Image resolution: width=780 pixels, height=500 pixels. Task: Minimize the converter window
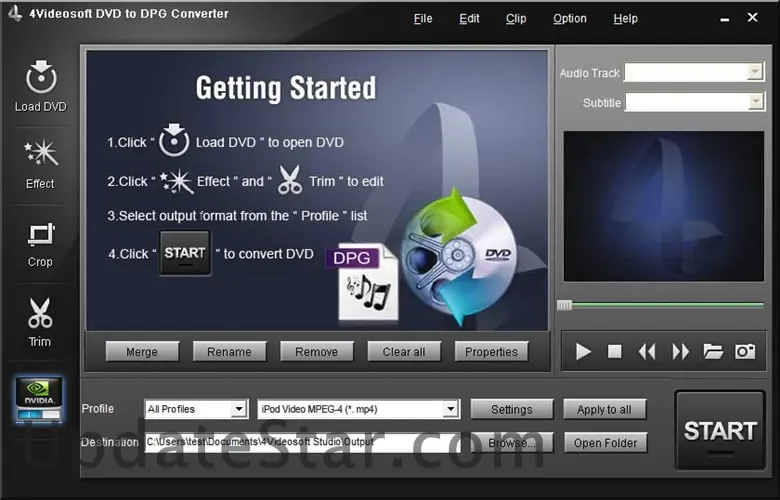725,19
